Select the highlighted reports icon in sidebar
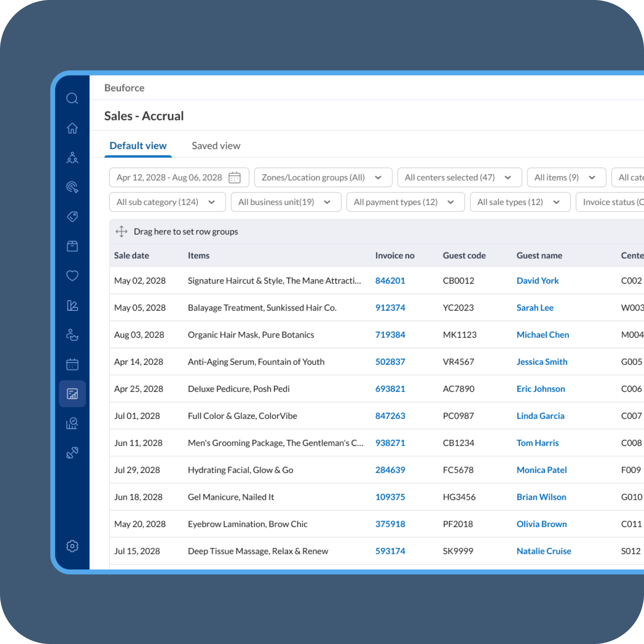This screenshot has width=644, height=644. pyautogui.click(x=72, y=394)
